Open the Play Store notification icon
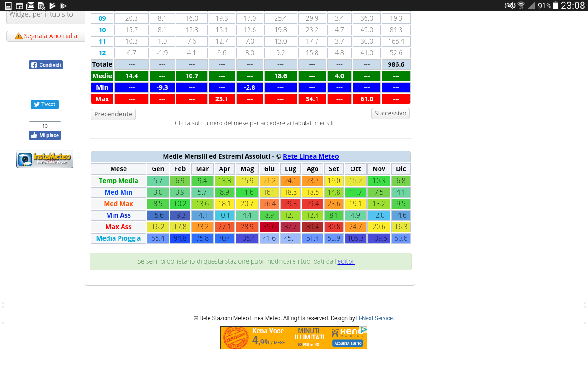Viewport: 588px width, 368px height. tap(63, 6)
